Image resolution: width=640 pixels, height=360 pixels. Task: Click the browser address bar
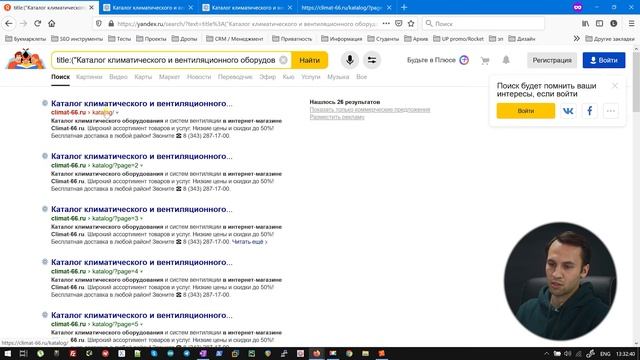[246, 24]
